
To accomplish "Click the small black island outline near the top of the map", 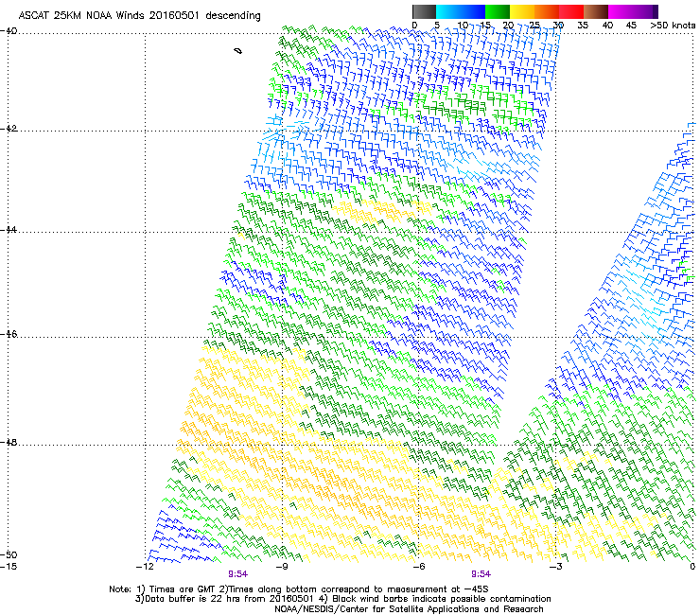I will click(238, 51).
